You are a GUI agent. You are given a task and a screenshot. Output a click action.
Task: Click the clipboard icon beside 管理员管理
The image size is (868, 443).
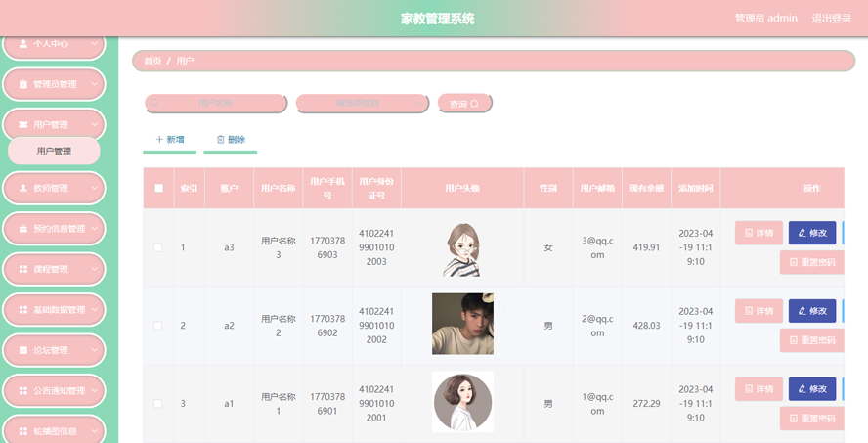(23, 84)
